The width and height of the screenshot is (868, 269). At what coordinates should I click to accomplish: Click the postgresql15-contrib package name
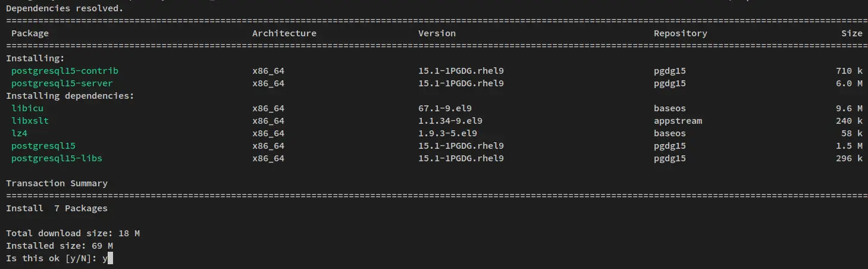pos(65,71)
